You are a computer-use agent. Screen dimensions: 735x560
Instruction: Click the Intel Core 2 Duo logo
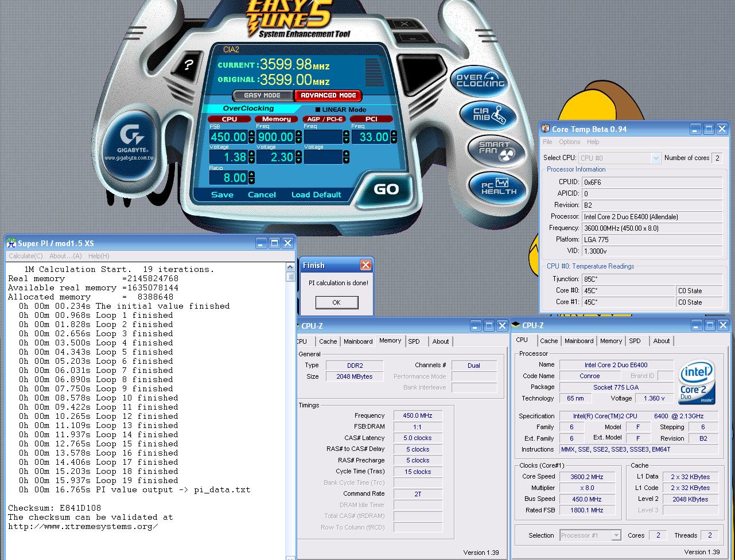click(x=697, y=382)
